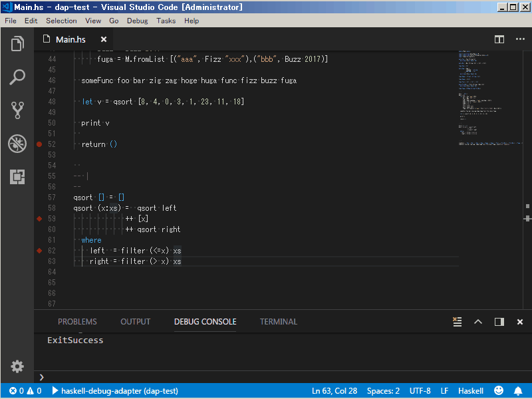Open the Manage gear menu

click(x=17, y=366)
